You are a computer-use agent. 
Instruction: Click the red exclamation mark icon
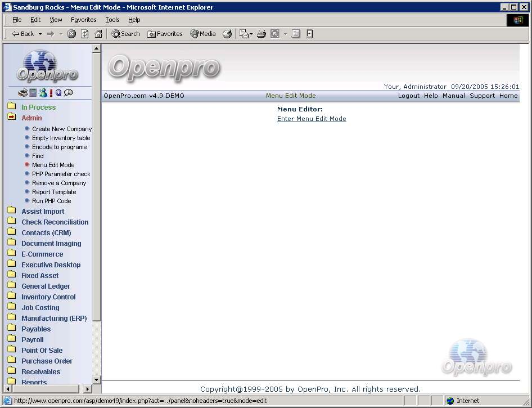(x=51, y=93)
